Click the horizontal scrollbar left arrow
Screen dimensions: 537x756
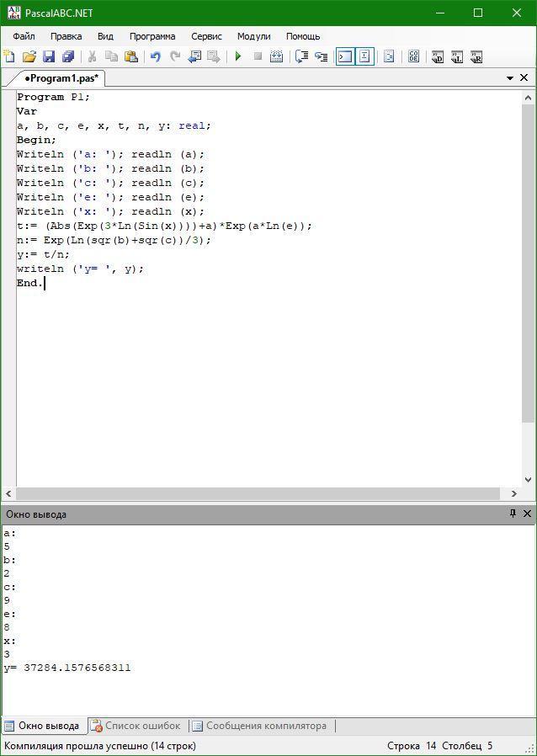point(8,493)
